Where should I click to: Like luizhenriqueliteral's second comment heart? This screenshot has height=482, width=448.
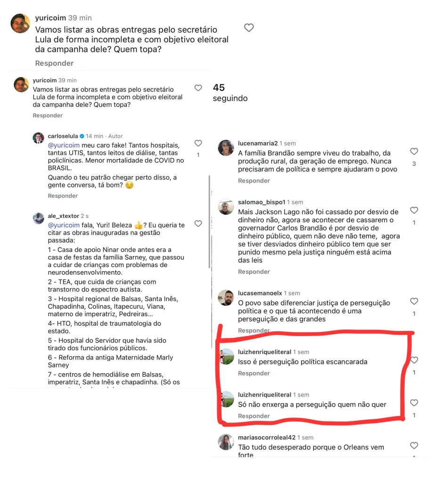pyautogui.click(x=414, y=403)
